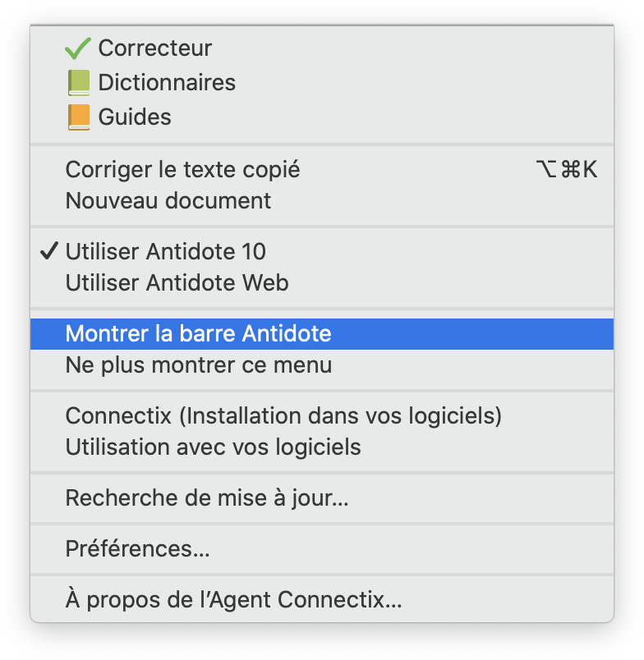The width and height of the screenshot is (644, 660).
Task: Select Corriger le texte copié
Action: [182, 170]
